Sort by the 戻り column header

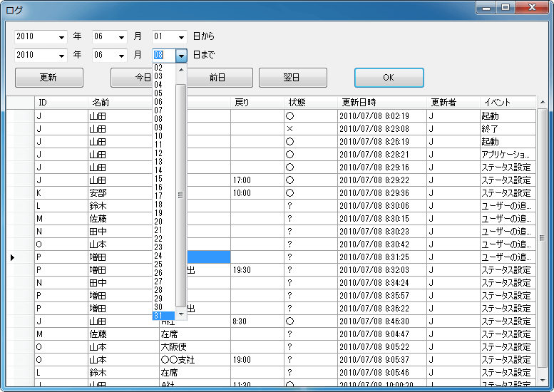[257, 103]
